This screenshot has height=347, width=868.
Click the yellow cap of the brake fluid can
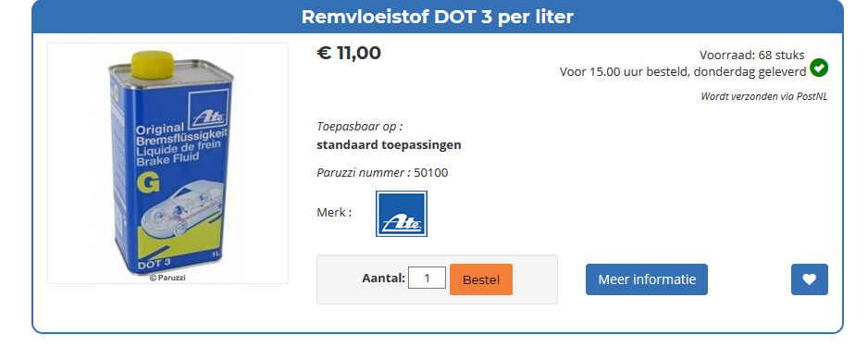153,63
